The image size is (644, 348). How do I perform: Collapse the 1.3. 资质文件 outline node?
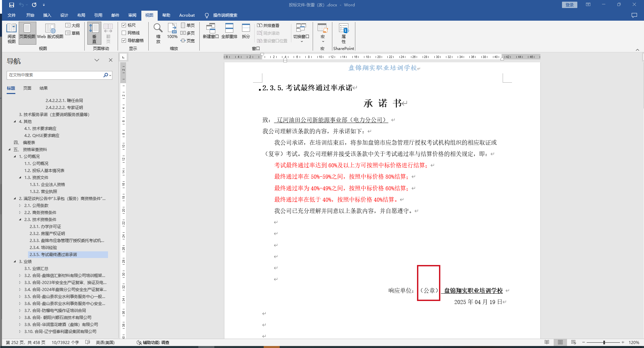click(20, 178)
